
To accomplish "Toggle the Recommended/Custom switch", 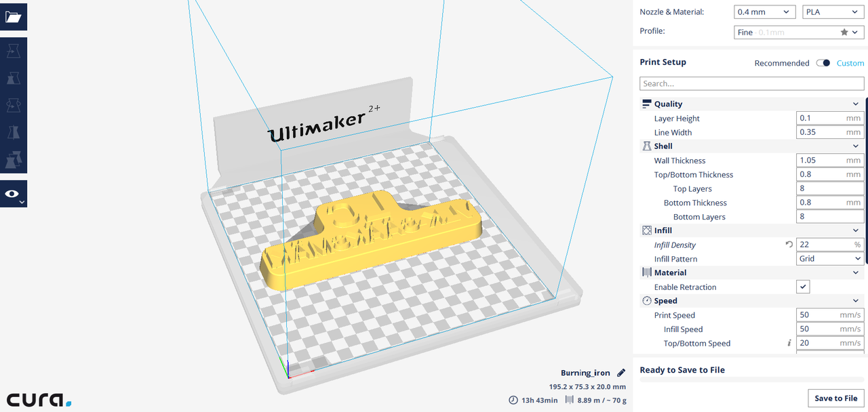I will (x=823, y=63).
